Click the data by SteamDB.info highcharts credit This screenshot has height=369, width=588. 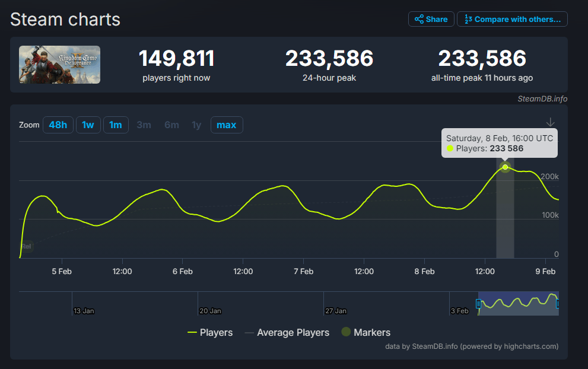coord(472,346)
